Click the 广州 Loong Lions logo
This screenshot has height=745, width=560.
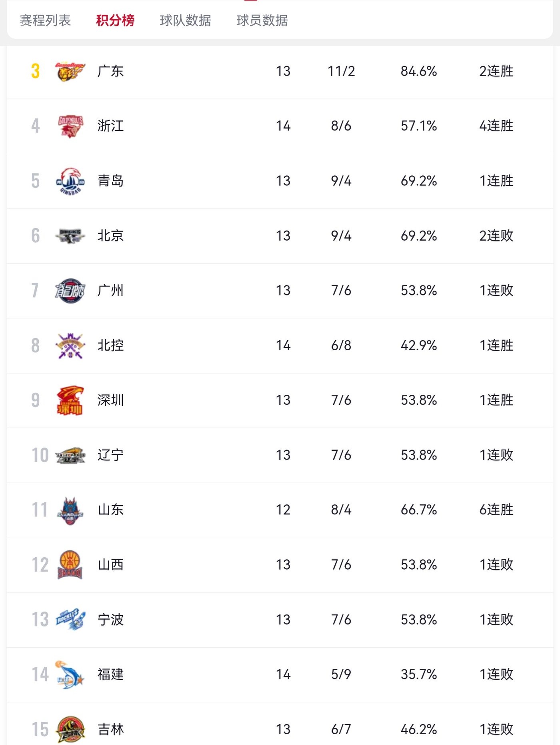pyautogui.click(x=70, y=291)
